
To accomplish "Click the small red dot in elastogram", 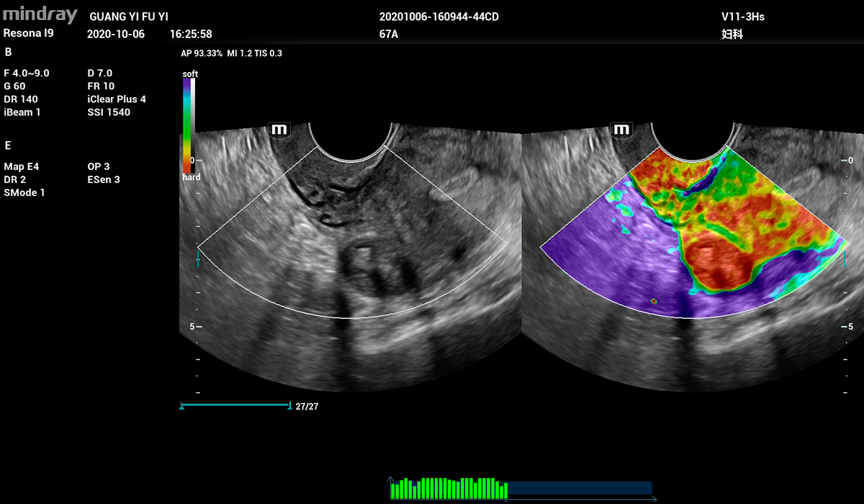I will coord(654,301).
